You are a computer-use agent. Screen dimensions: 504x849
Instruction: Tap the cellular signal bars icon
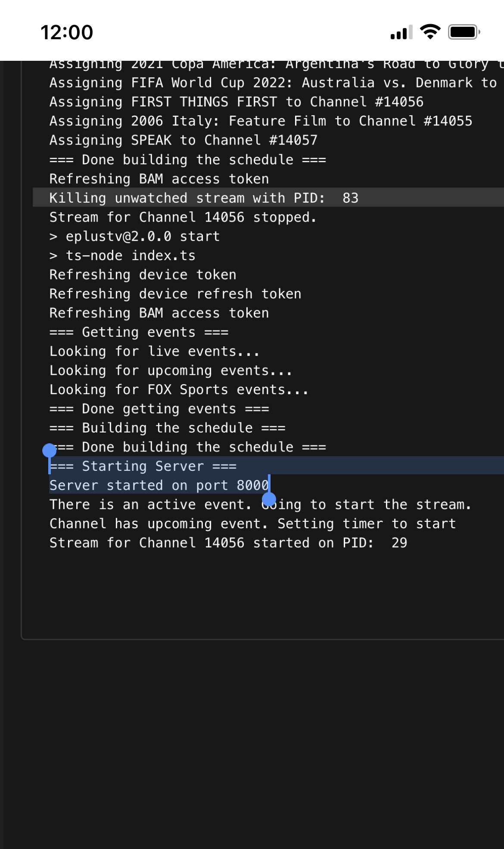pos(401,32)
